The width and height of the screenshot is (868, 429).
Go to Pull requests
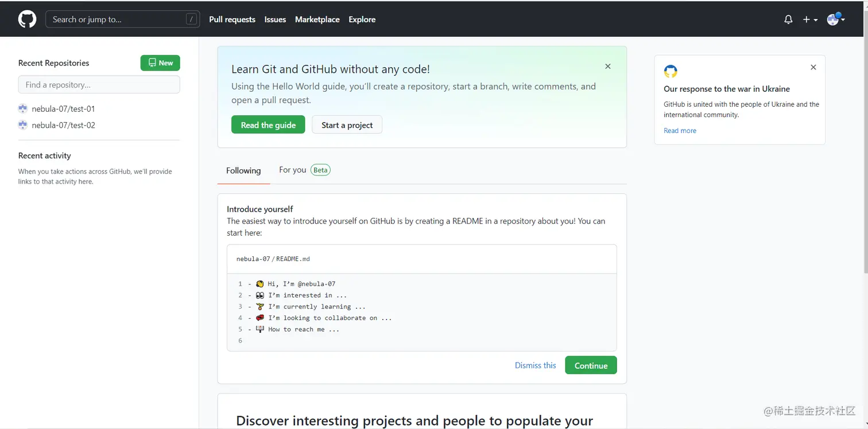232,19
